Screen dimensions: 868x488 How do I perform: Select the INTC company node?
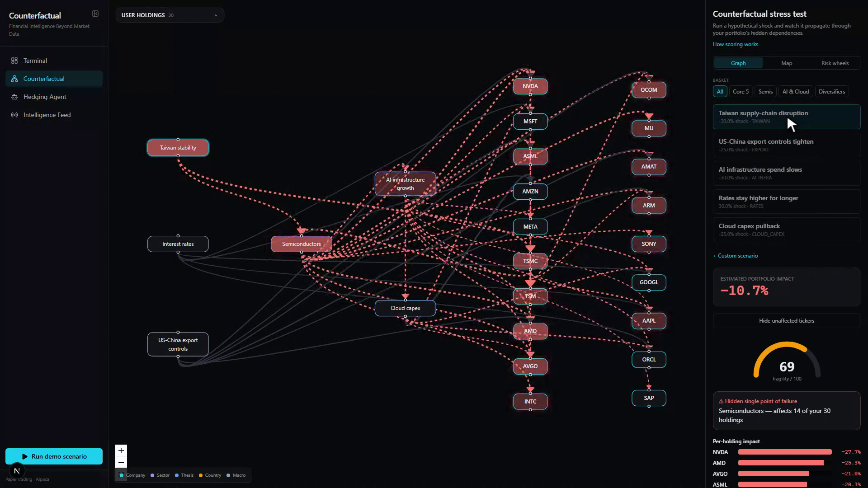530,402
